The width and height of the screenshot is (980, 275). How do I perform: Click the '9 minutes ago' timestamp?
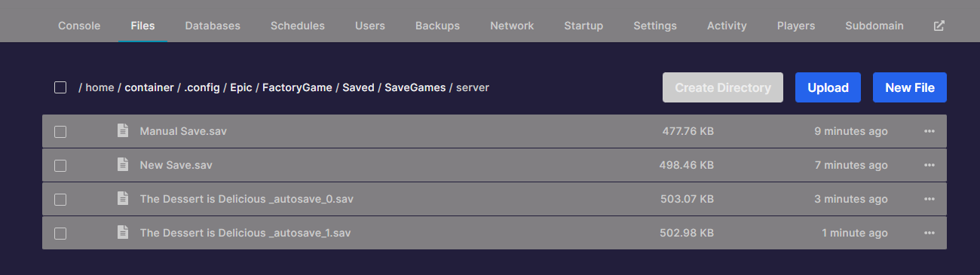851,131
